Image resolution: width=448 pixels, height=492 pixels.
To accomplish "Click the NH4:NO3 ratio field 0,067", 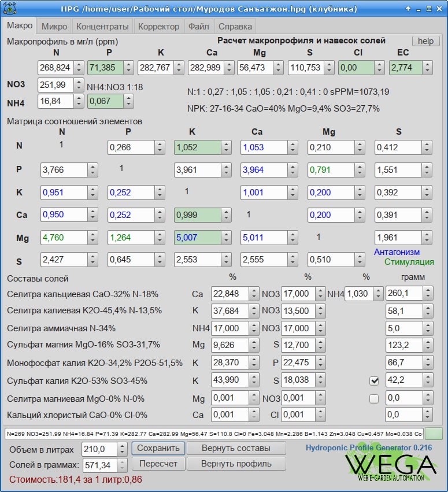I will point(105,101).
